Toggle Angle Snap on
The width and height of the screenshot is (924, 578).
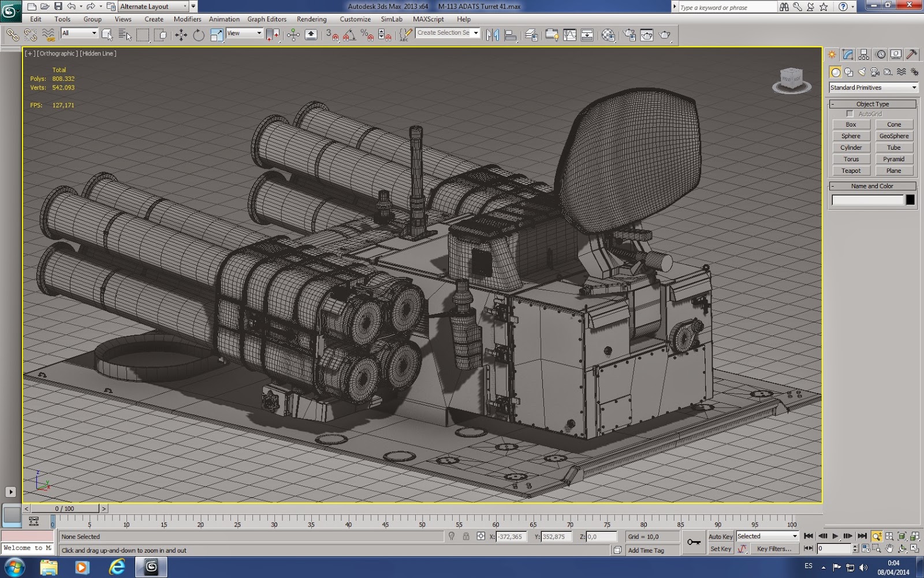point(346,36)
